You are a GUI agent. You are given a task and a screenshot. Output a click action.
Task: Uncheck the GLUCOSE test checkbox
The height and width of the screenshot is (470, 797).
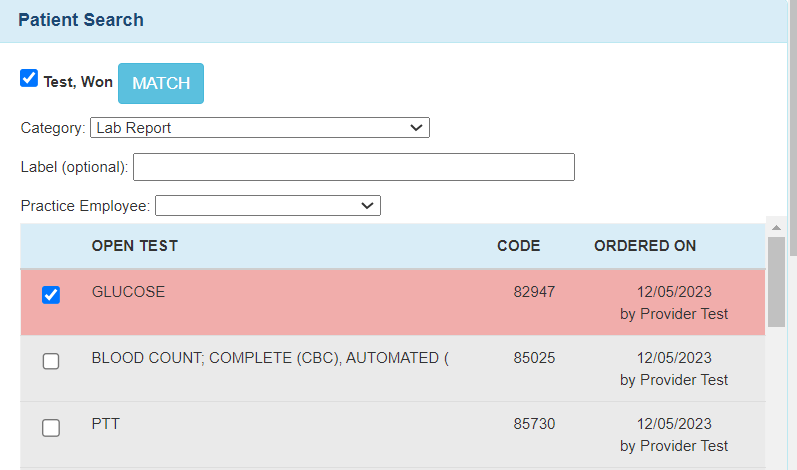pos(51,295)
